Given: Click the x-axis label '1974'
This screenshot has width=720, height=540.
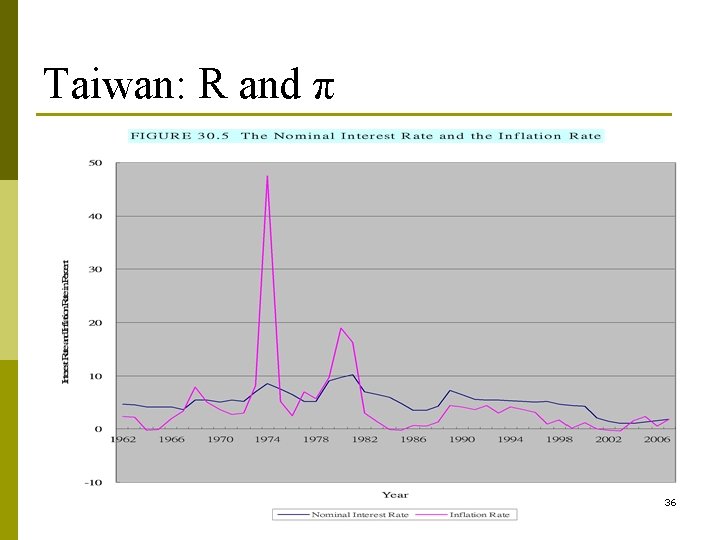Looking at the screenshot, I should (268, 439).
